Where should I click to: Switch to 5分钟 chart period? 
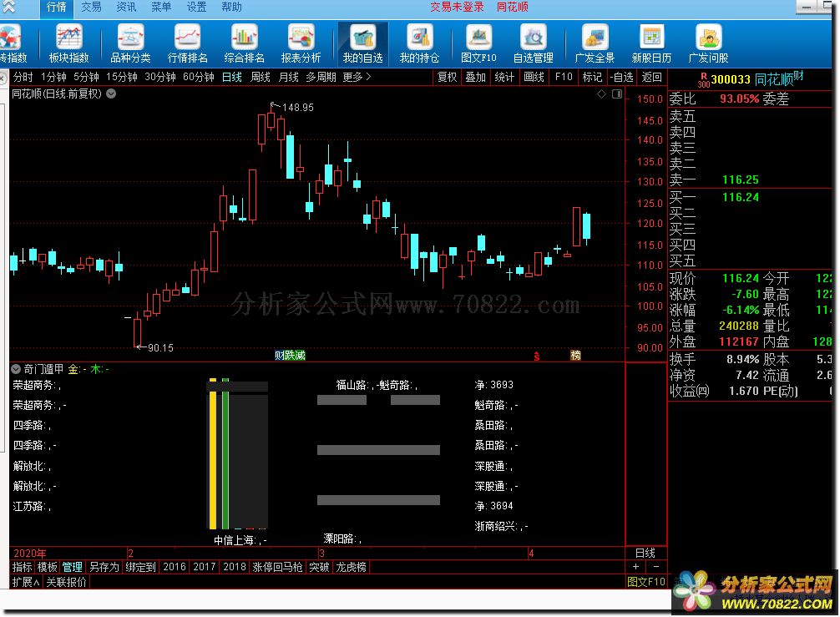click(x=86, y=77)
